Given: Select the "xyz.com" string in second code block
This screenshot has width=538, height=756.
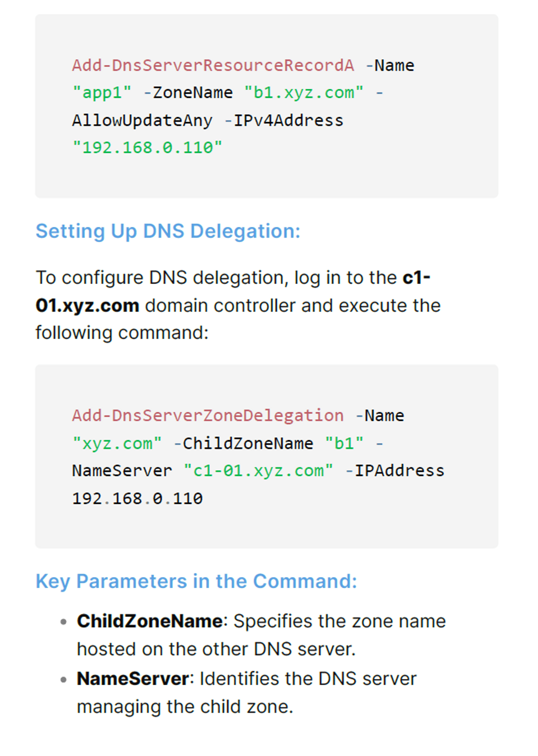Looking at the screenshot, I should pyautogui.click(x=117, y=443).
